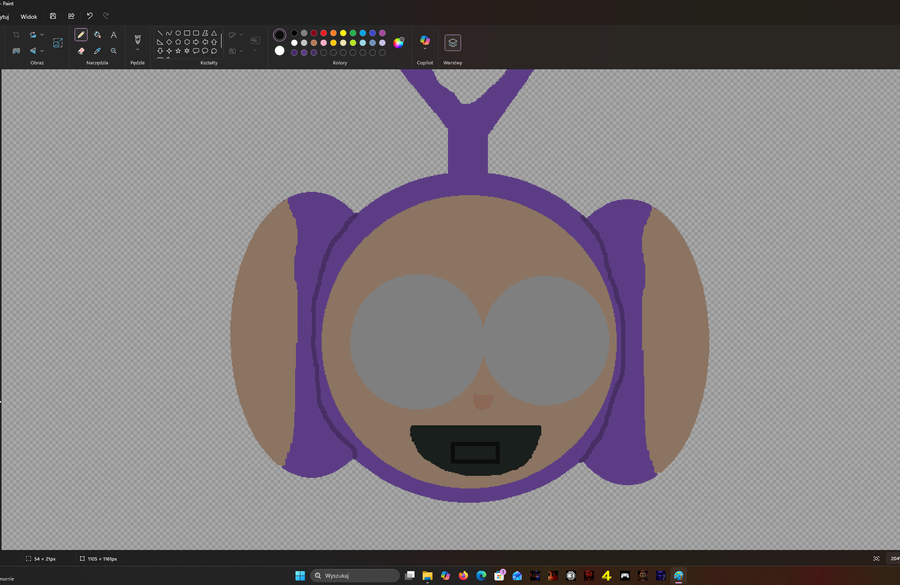Click the Crop image icon
Image resolution: width=900 pixels, height=585 pixels.
pyautogui.click(x=16, y=34)
